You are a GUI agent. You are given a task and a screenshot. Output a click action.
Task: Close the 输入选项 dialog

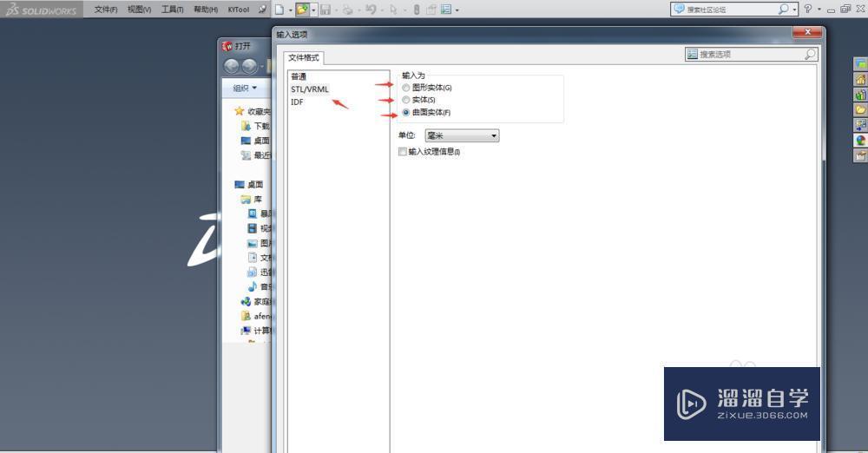tap(807, 32)
